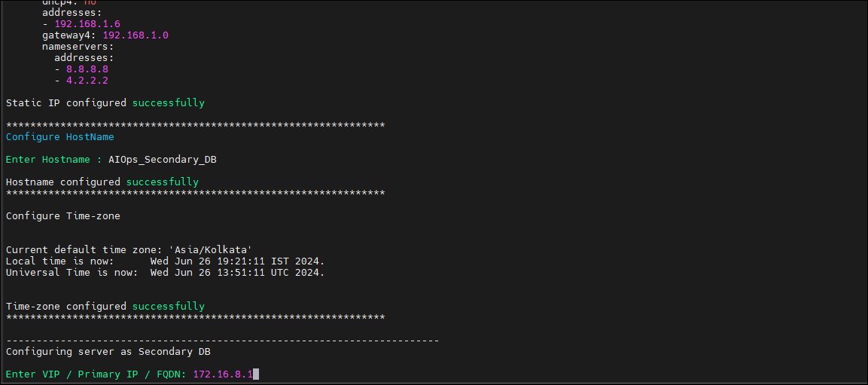Click the typed IP value 172.16.8.1
Image resolution: width=868 pixels, height=385 pixels.
point(223,374)
